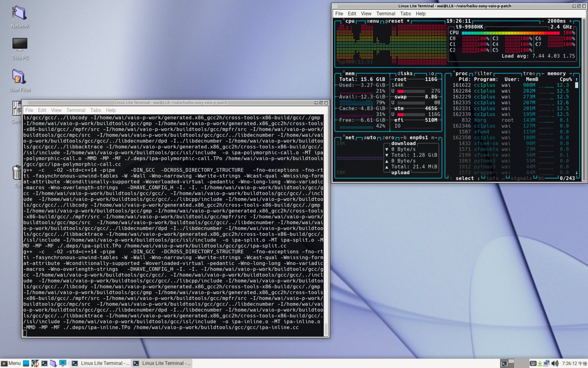The image size is (588, 368).
Task: Open the User Files desktop icon
Action: click(x=20, y=80)
